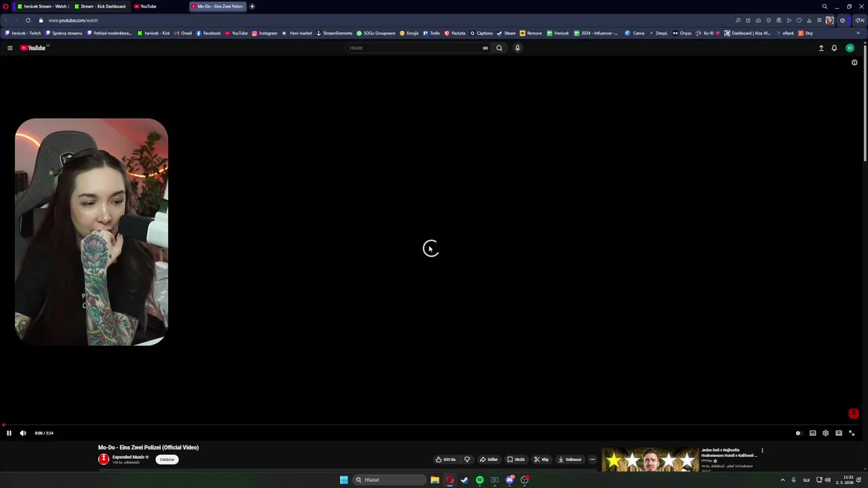
Task: Open YouTube notifications bell
Action: point(834,48)
